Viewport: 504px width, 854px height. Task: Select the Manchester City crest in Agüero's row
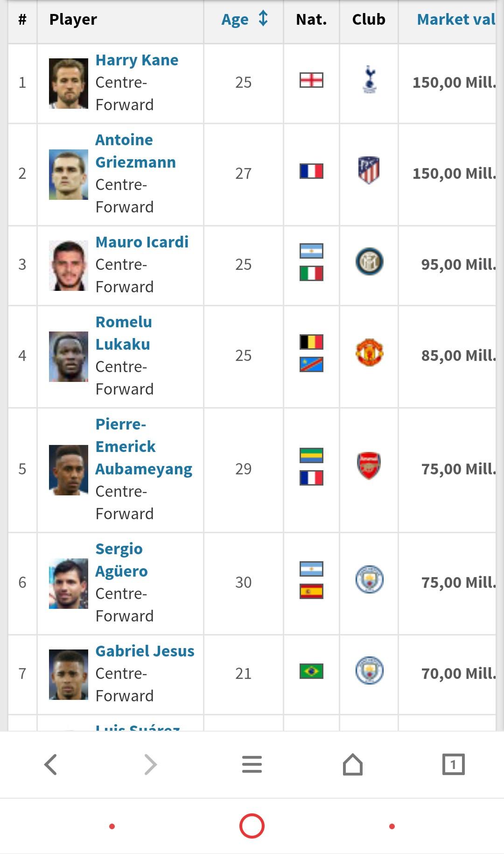pyautogui.click(x=370, y=579)
